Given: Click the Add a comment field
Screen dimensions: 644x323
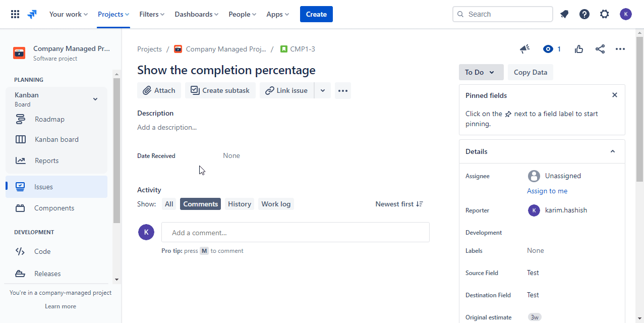Looking at the screenshot, I should [x=295, y=232].
